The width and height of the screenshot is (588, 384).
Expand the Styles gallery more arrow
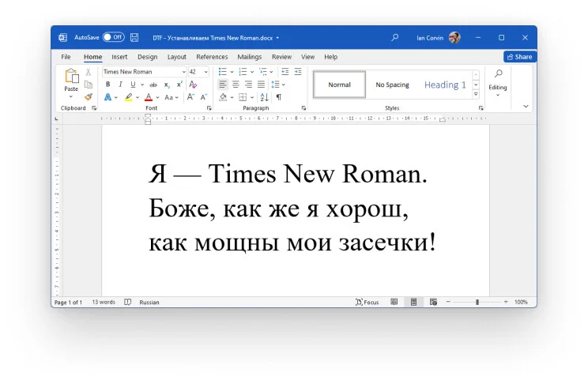click(476, 95)
